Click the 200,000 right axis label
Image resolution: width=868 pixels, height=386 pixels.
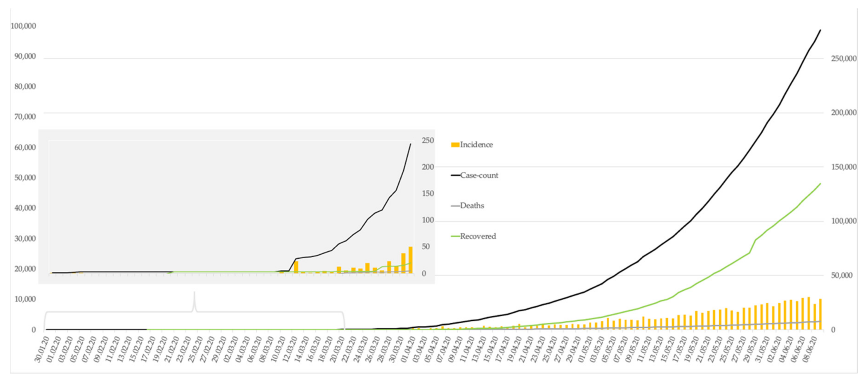(x=843, y=113)
